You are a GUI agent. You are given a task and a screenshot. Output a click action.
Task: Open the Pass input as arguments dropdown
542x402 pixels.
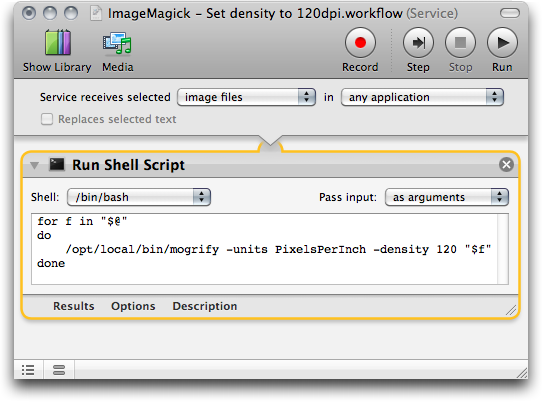pyautogui.click(x=447, y=197)
